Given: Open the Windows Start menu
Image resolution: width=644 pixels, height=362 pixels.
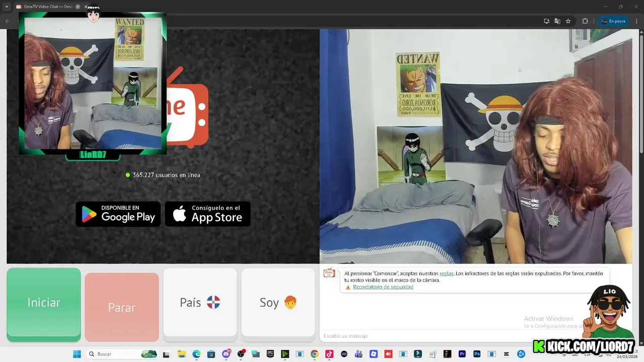Looking at the screenshot, I should pos(77,354).
